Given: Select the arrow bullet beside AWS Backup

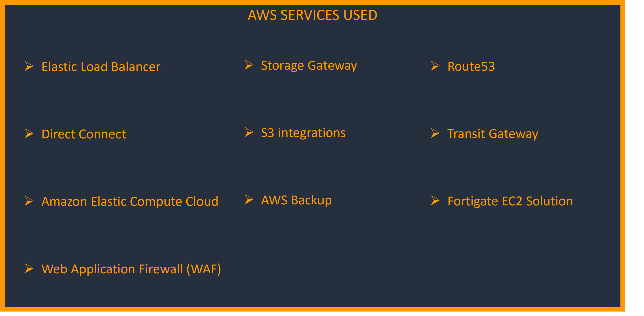Looking at the screenshot, I should coord(249,200).
